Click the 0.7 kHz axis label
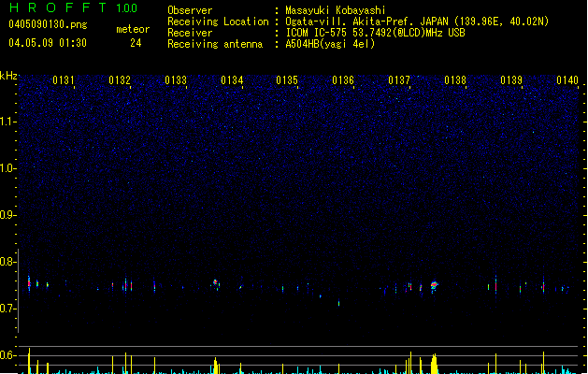Viewport: 588px width, 374px height. point(7,309)
